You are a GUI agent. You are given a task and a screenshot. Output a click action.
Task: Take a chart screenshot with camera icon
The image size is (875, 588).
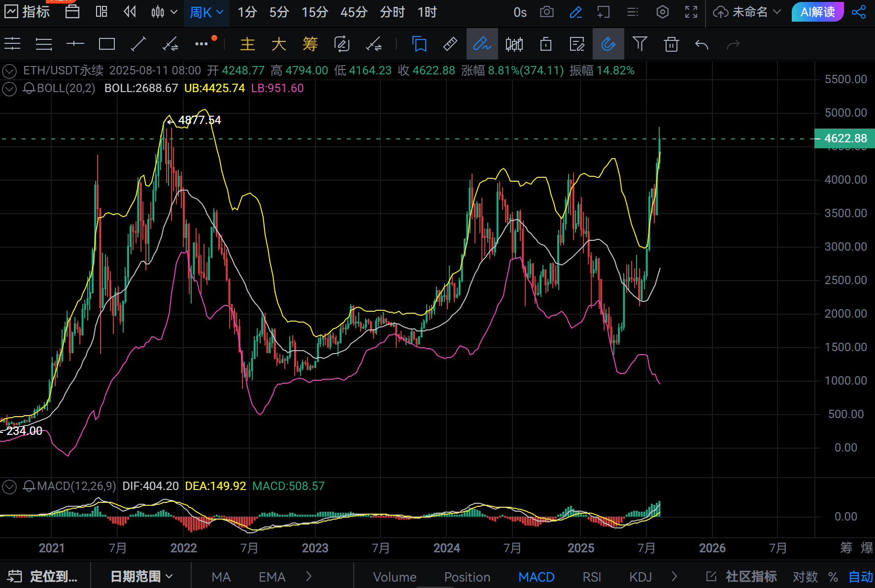click(547, 12)
